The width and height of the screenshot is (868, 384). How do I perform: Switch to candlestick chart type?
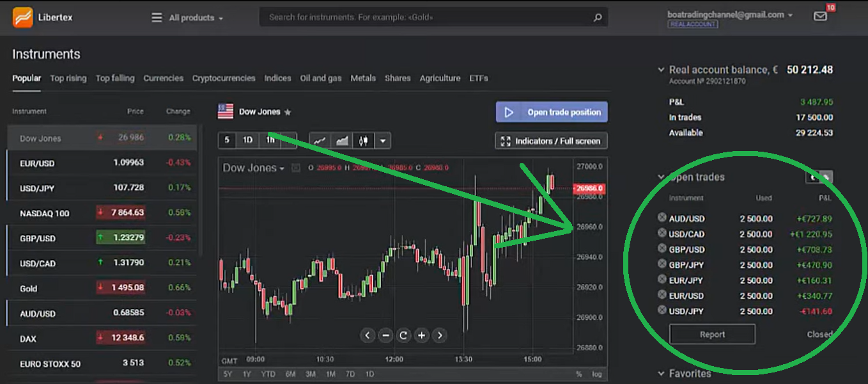(x=364, y=141)
